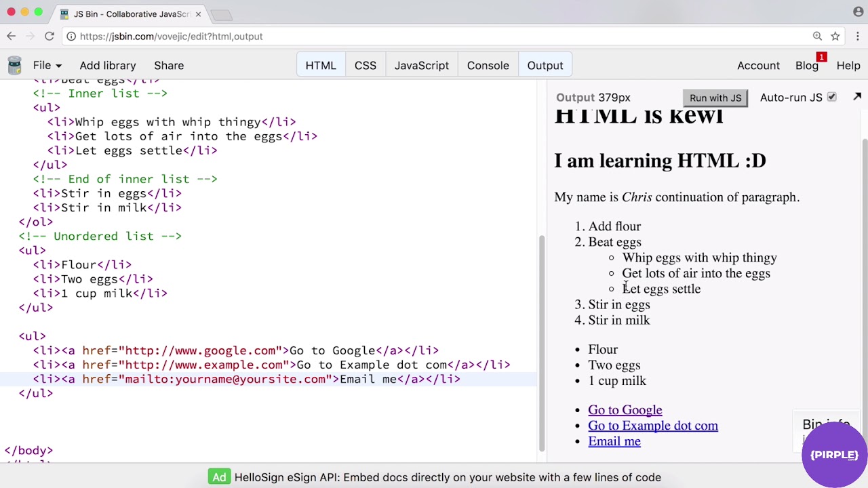The image size is (868, 488).
Task: Click the 'Two eggs' bullet in output
Action: [x=614, y=365]
